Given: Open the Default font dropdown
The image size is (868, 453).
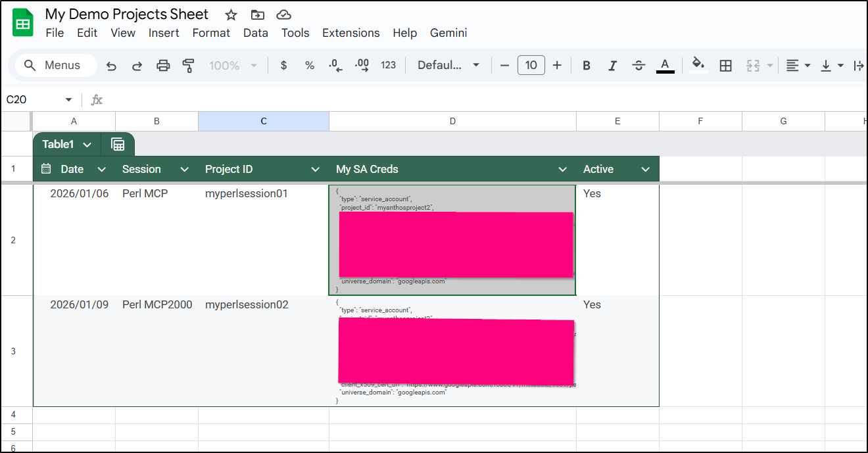Looking at the screenshot, I should pyautogui.click(x=448, y=65).
